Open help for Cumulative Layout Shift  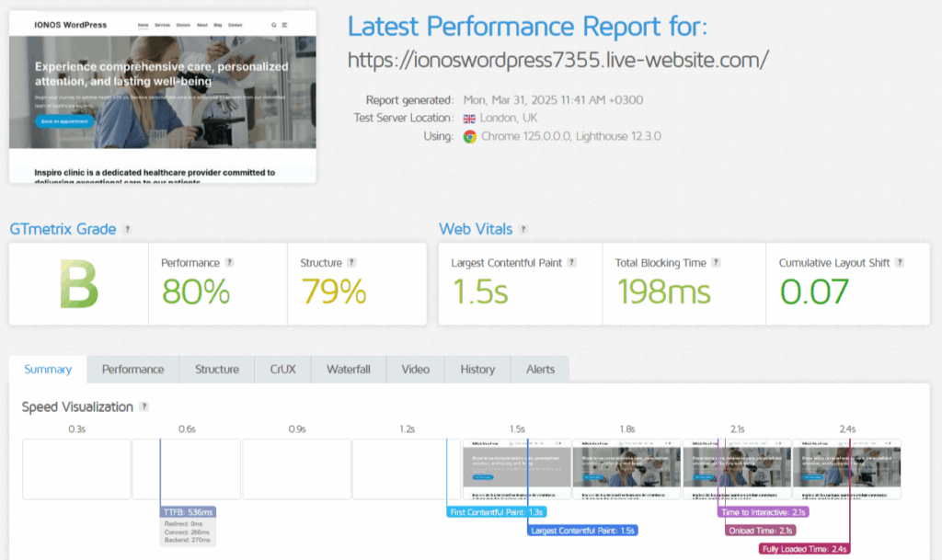900,263
